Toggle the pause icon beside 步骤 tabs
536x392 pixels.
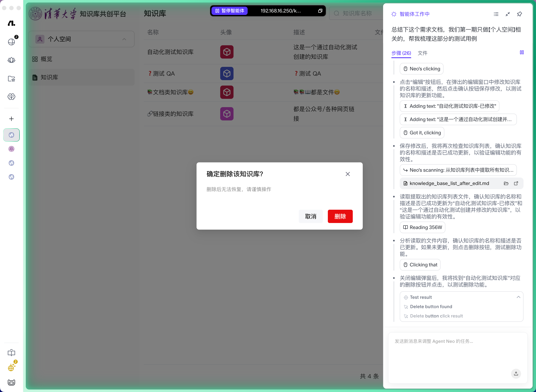[x=522, y=53]
